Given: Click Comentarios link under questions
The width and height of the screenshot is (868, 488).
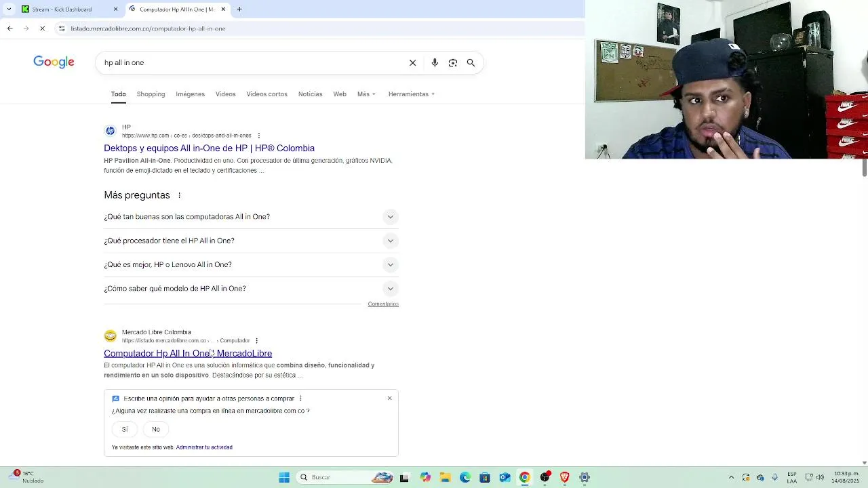Looking at the screenshot, I should tap(383, 304).
